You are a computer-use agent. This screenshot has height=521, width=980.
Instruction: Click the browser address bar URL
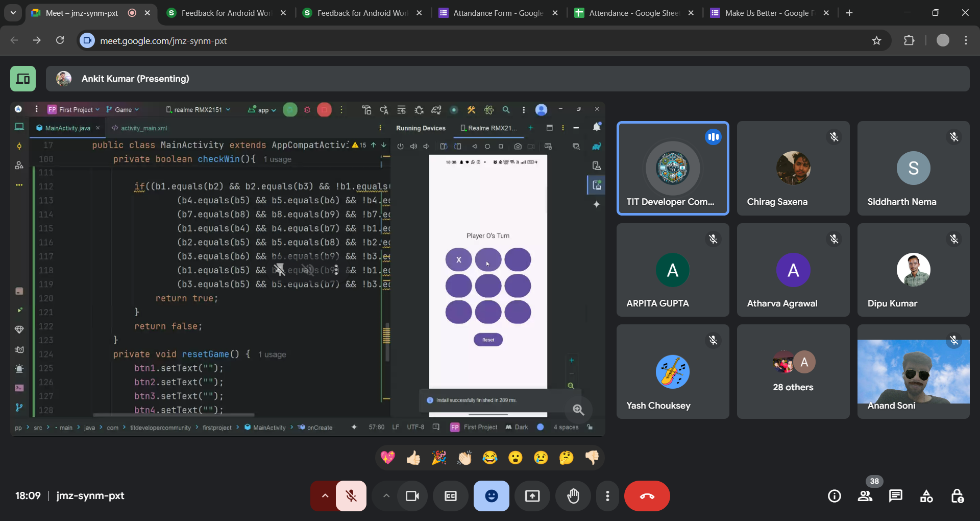(163, 41)
